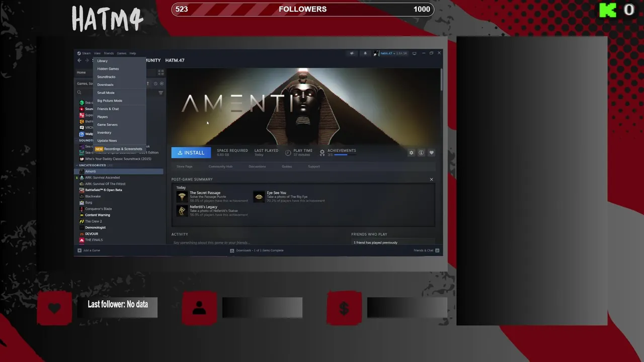Select Burg in the library list
This screenshot has width=644, height=362.
(x=119, y=203)
